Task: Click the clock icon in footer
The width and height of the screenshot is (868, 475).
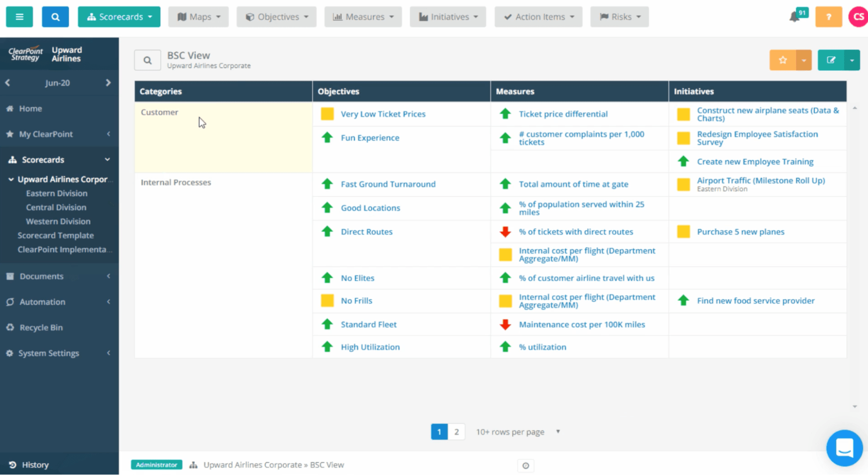Action: coord(525,465)
